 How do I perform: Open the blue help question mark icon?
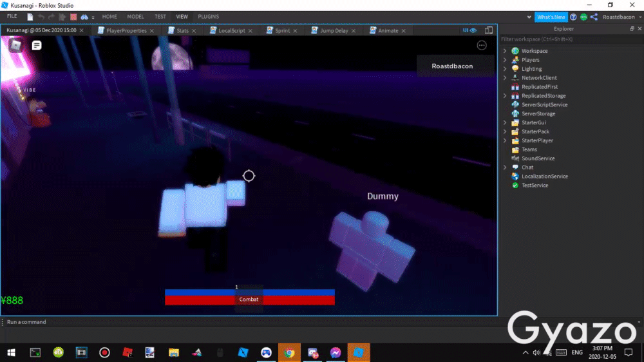[x=573, y=17]
